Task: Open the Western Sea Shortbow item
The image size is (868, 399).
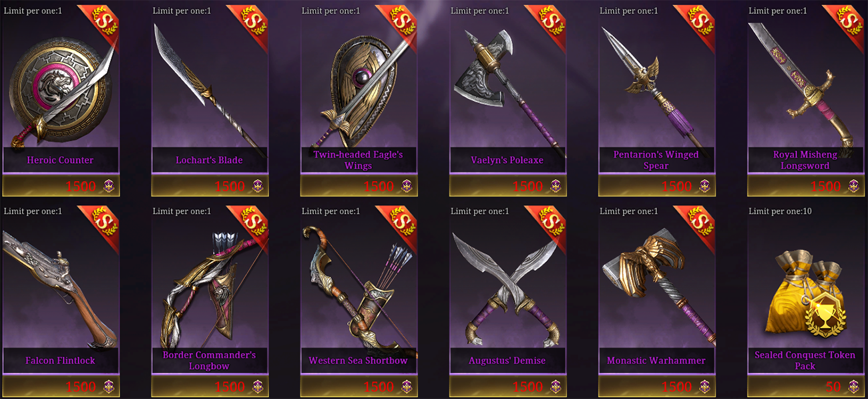Action: (358, 284)
